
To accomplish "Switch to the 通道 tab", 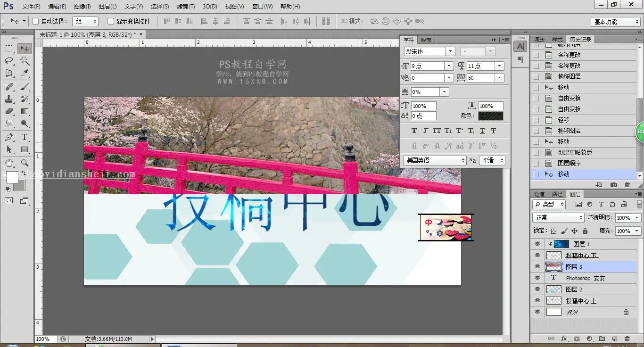I will tap(539, 194).
